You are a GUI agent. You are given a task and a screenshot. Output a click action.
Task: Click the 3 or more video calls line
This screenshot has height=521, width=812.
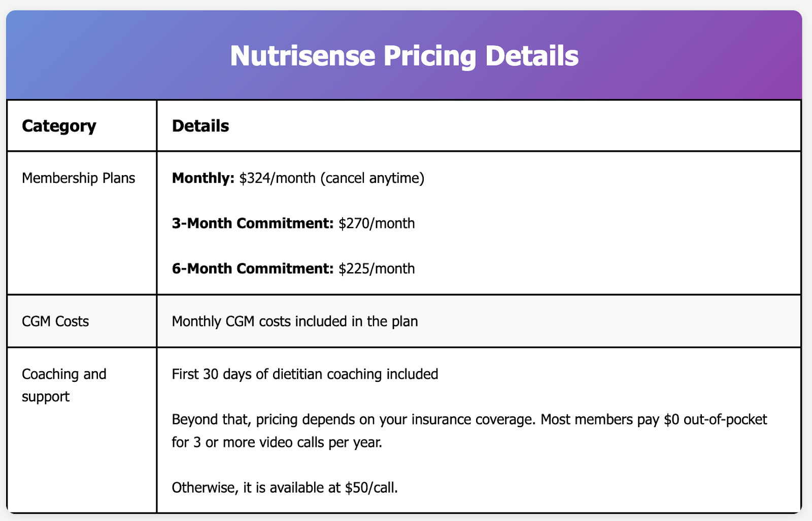pos(277,442)
